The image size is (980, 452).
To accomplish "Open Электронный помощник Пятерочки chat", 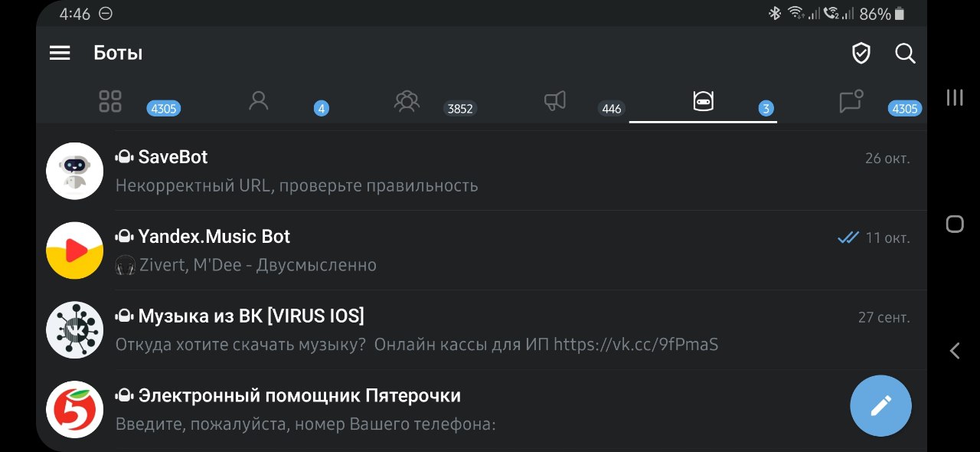I will click(x=482, y=410).
